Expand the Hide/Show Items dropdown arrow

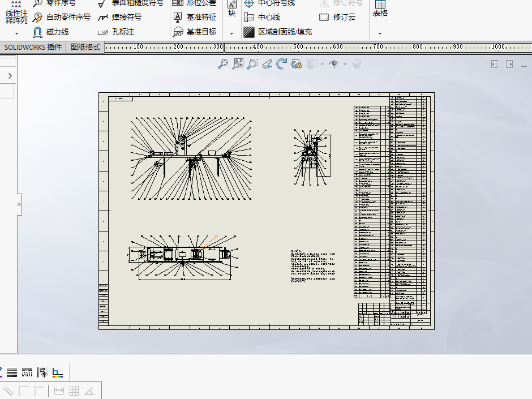(345, 64)
